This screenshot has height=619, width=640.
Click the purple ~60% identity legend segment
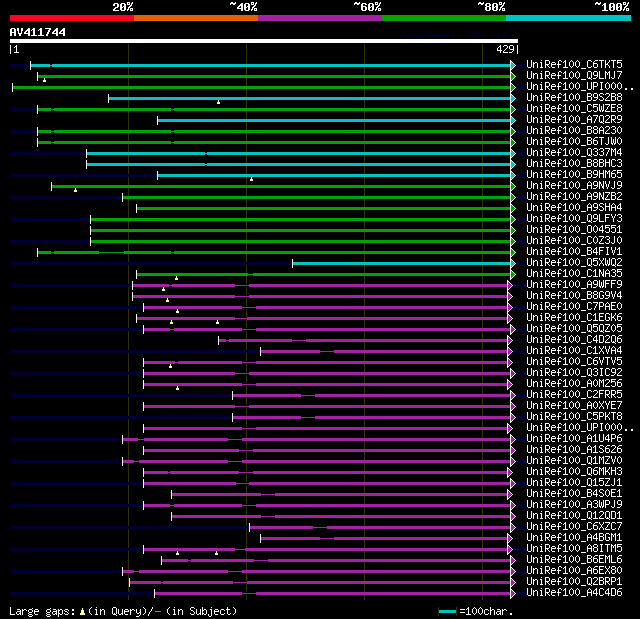320,18
